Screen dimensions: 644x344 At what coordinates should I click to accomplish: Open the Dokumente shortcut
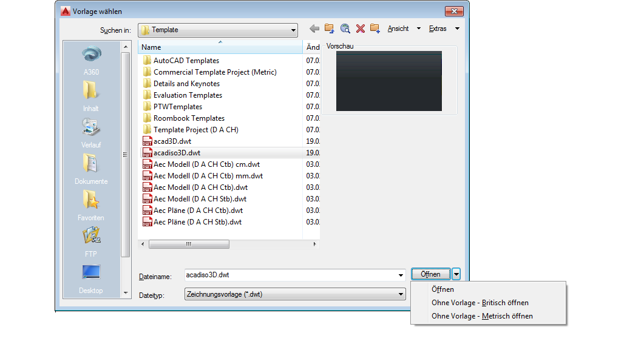coord(91,169)
